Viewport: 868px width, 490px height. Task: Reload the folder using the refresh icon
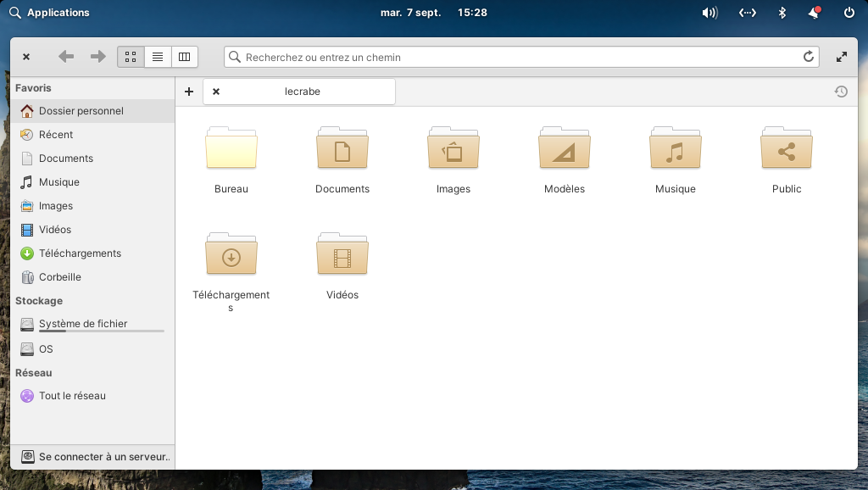(808, 57)
